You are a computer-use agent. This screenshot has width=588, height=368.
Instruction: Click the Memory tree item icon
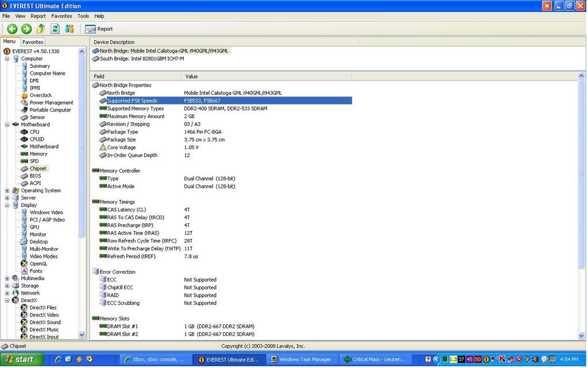coord(24,154)
